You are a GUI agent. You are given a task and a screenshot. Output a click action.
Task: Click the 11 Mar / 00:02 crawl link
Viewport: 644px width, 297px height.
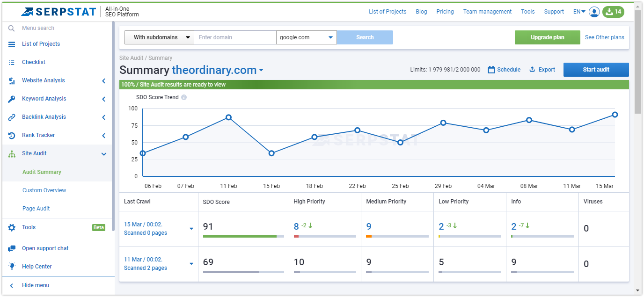[x=143, y=260]
